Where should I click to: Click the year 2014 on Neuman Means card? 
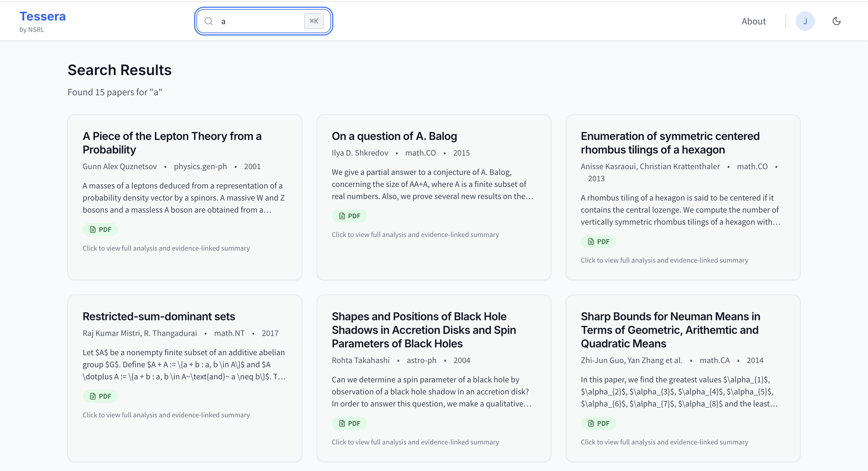[x=755, y=360]
